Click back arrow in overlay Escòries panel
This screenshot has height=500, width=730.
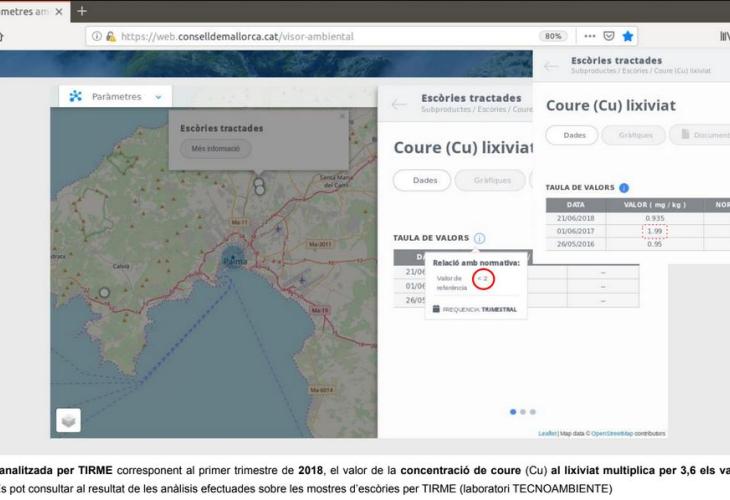[550, 66]
